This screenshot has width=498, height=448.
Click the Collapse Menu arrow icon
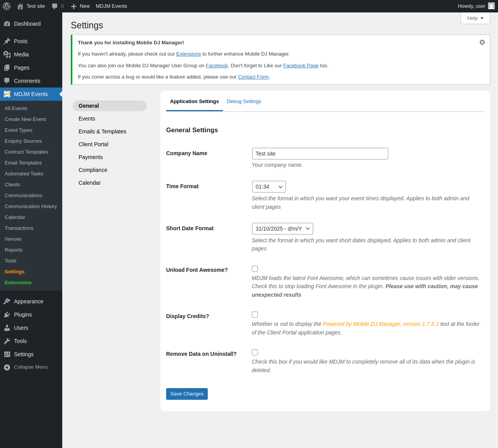(7, 367)
